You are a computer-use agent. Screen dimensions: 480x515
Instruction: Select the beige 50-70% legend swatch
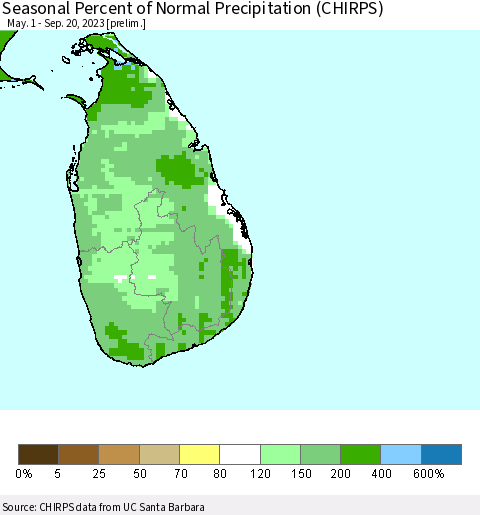point(159,454)
